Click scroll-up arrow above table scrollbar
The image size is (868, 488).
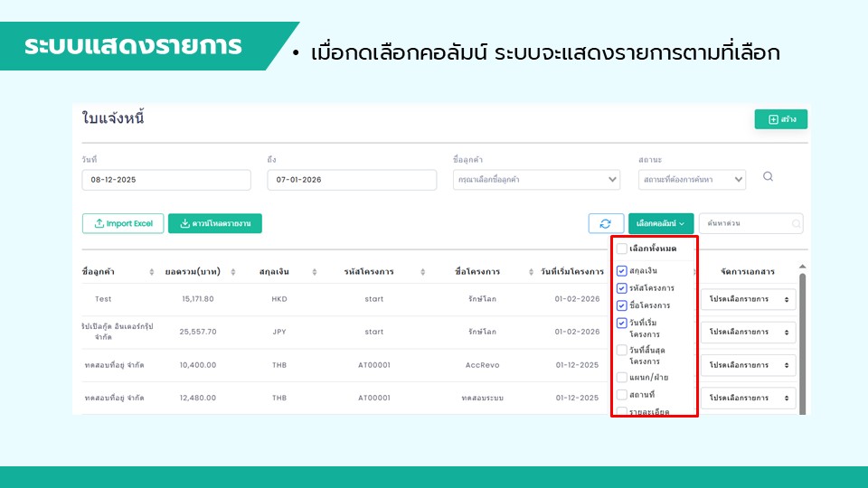(801, 267)
